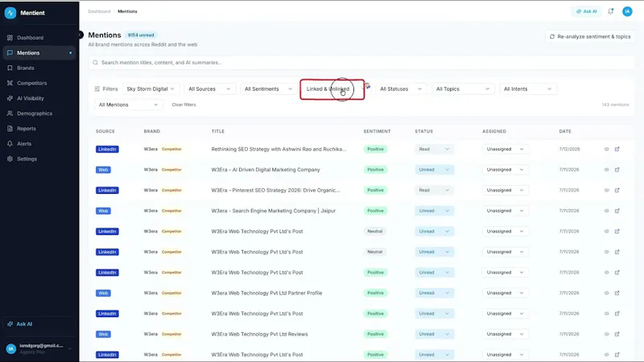This screenshot has height=362, width=644.
Task: Click the sidebar collapse arrow icon
Action: pos(80,35)
